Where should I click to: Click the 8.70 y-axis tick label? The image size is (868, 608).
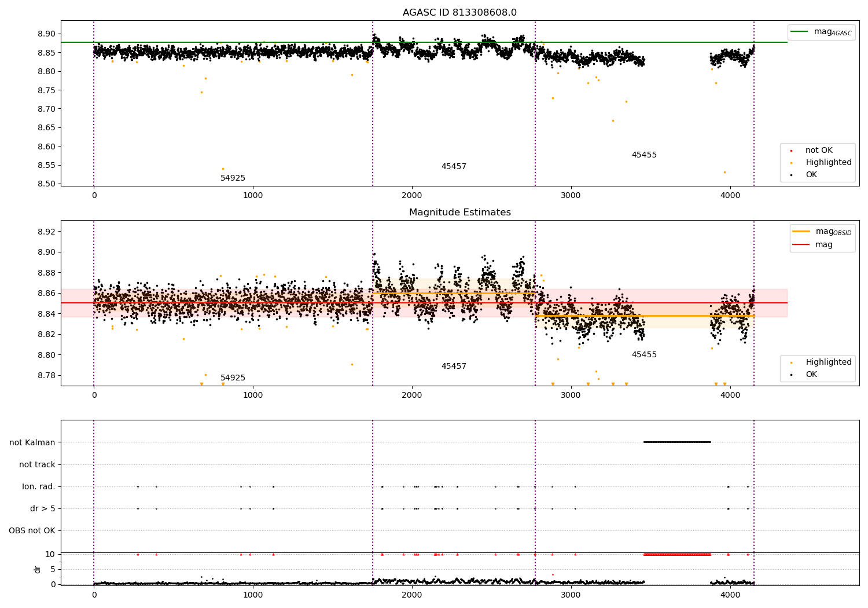click(46, 109)
